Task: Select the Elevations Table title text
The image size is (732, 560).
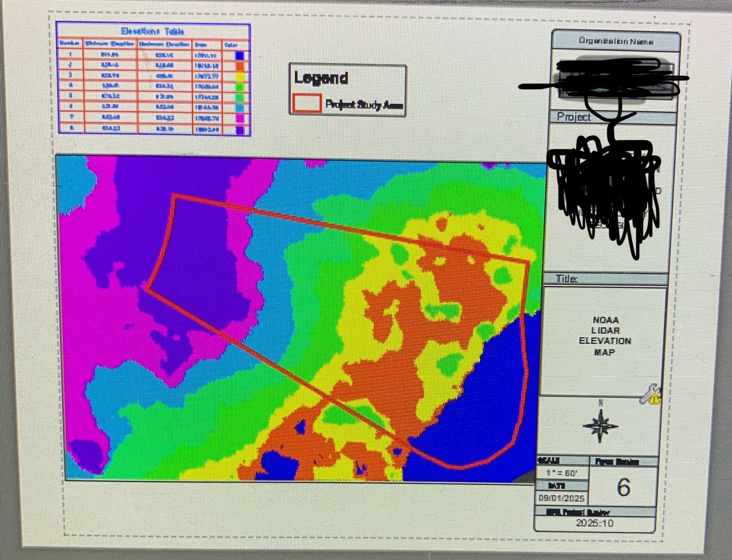Action: click(152, 31)
